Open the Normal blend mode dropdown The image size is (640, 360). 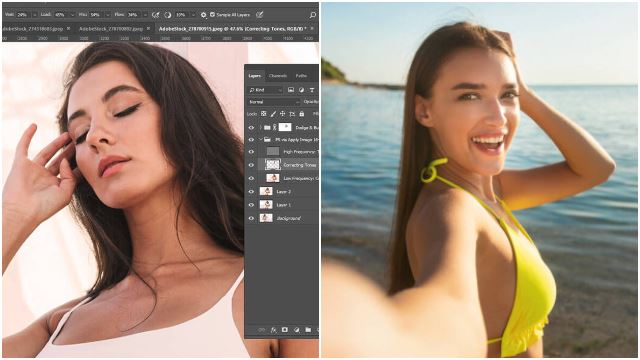[273, 102]
